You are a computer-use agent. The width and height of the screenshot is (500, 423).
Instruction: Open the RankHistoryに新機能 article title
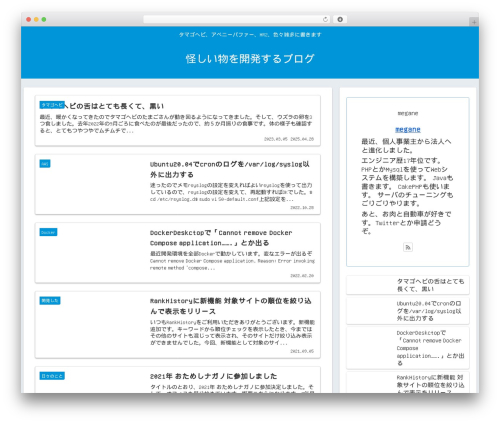(231, 306)
